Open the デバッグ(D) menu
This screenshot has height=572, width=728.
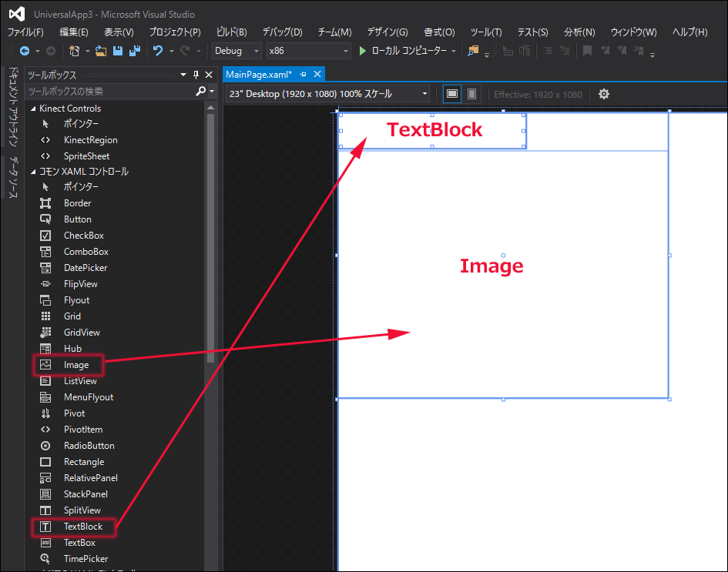282,32
